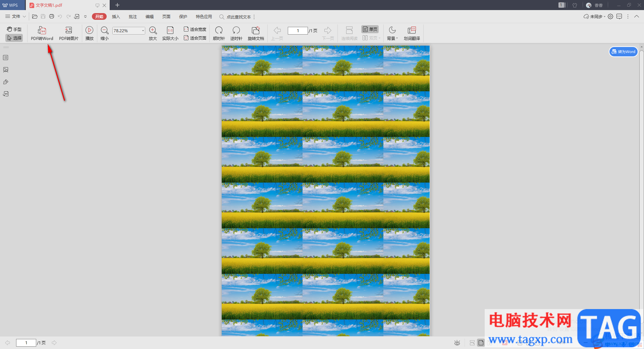Open the 页面 page tab
Viewport: 644px width, 349px height.
click(x=166, y=16)
